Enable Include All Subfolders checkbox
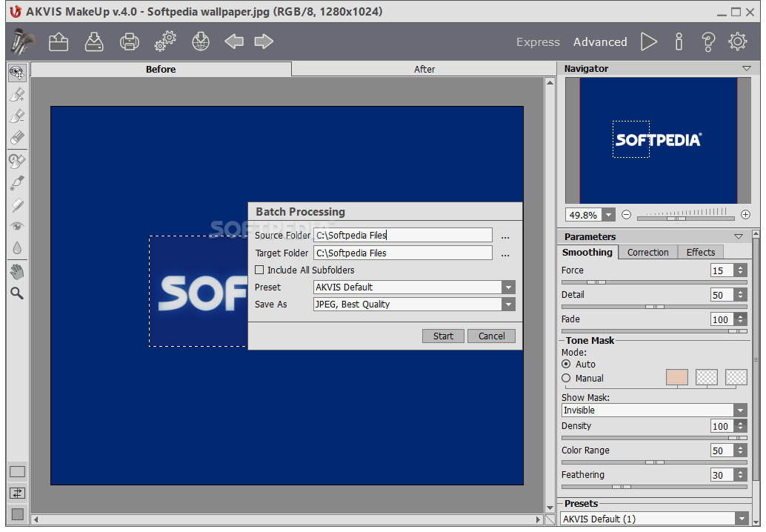Screen dimensions: 766x532 point(259,270)
